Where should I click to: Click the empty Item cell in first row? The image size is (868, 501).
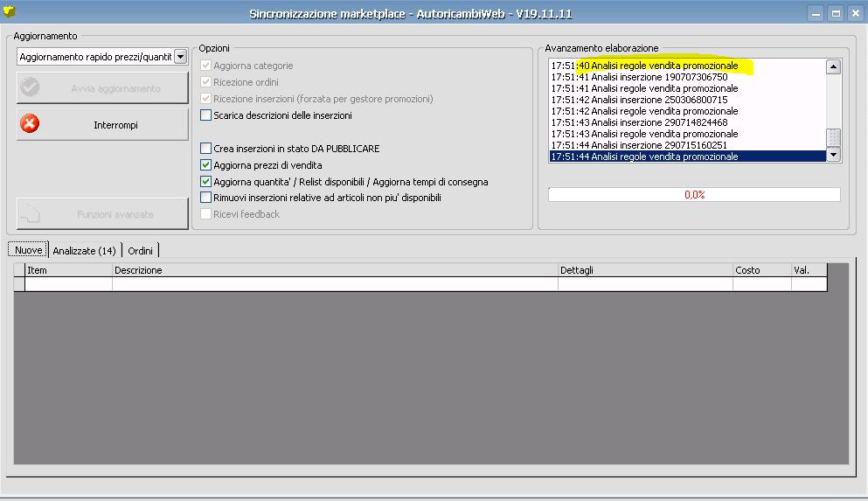69,284
